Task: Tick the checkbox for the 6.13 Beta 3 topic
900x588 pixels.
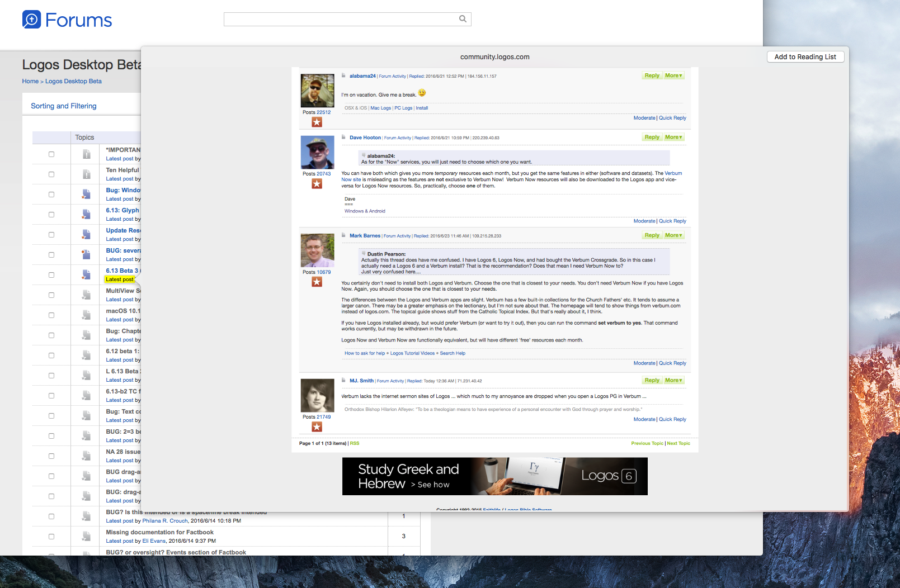Action: pos(51,275)
